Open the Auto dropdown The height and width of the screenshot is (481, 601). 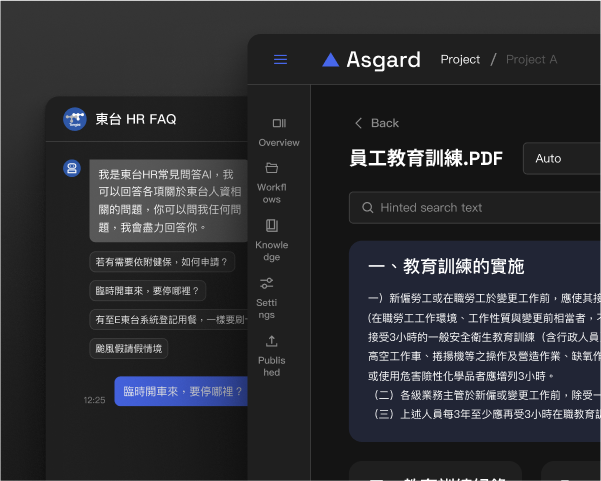tap(562, 159)
